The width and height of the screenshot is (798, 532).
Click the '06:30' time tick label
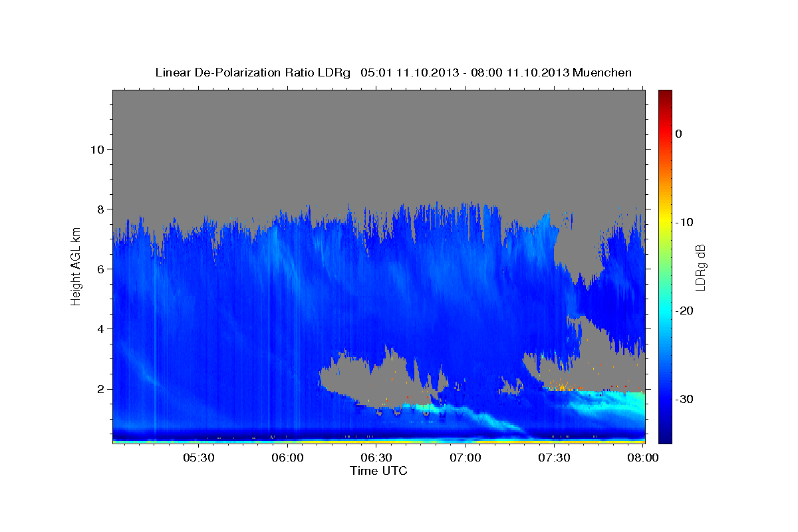pyautogui.click(x=376, y=458)
